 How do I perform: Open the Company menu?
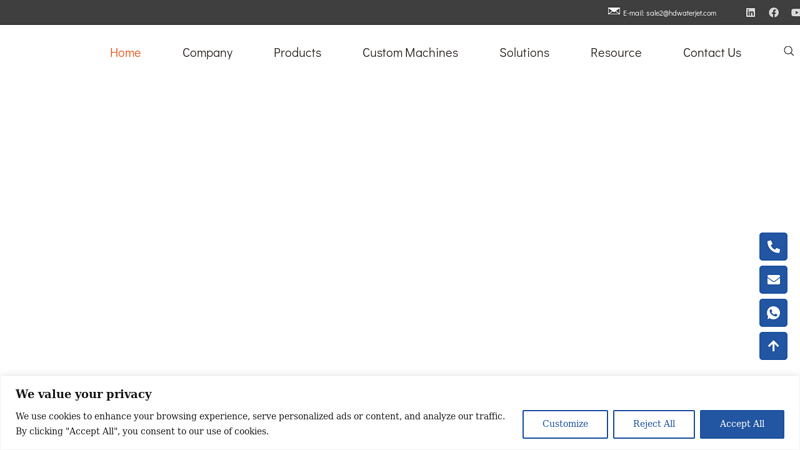pos(207,53)
